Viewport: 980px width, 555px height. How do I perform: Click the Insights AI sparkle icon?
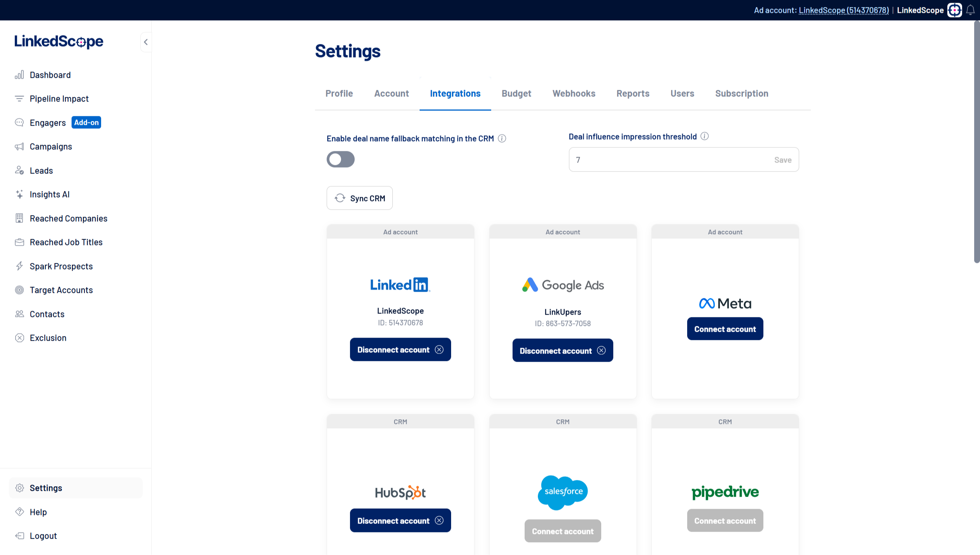pyautogui.click(x=19, y=194)
